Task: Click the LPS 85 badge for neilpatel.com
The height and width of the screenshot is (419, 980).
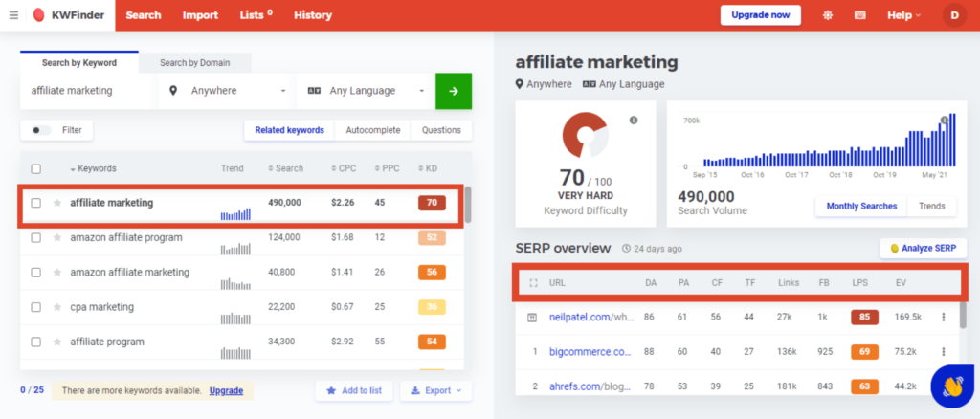Action: coord(864,318)
